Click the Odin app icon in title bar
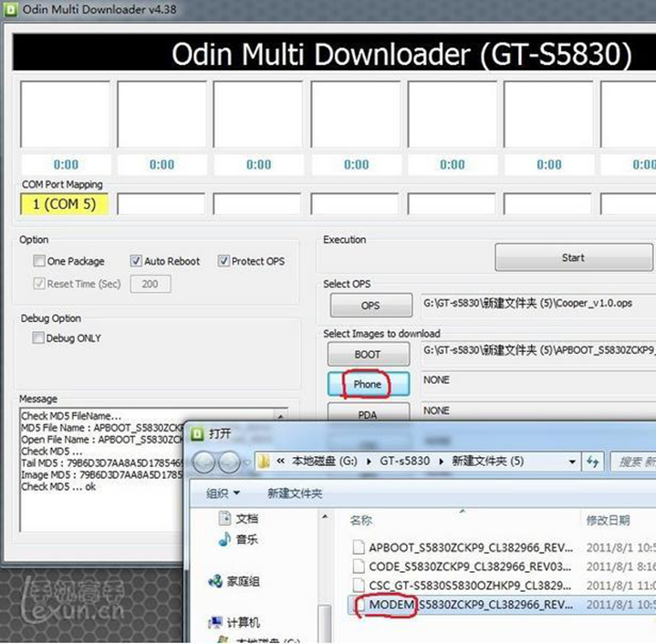This screenshot has width=656, height=644. coord(10,9)
